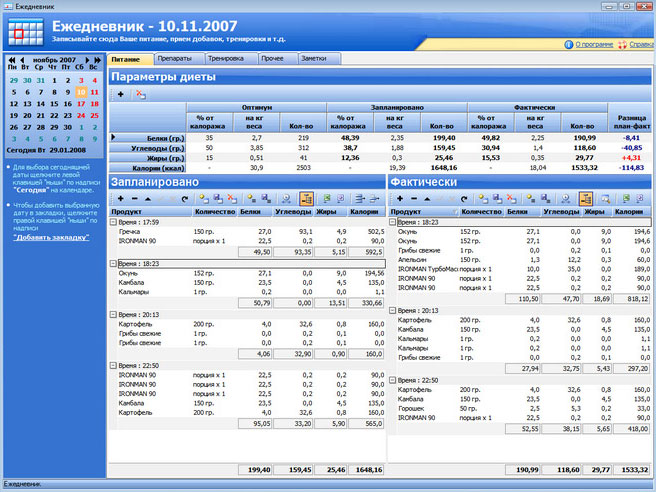Select the 17th in the November calendar
Image resolution: width=656 pixels, height=492 pixels.
tap(82, 102)
